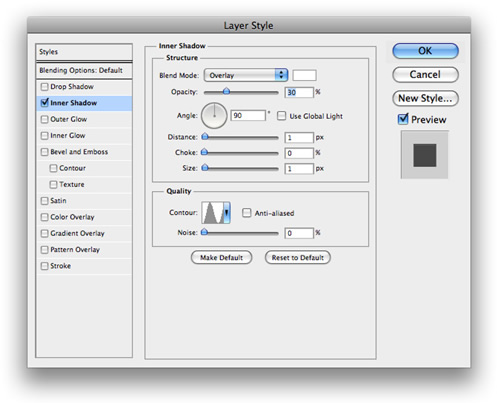Open the Contour curve picker thumbnail
Screen dimensions: 497x403
click(212, 212)
